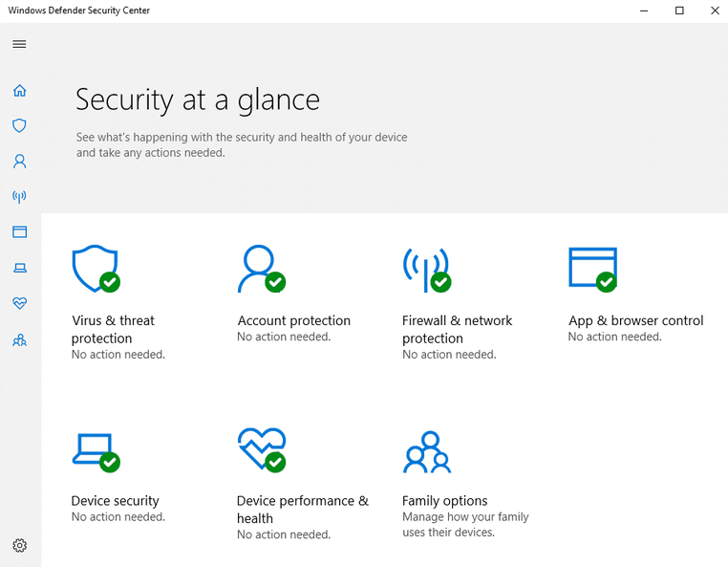Click the large Device performance & health icon
The height and width of the screenshot is (567, 728).
(x=260, y=449)
